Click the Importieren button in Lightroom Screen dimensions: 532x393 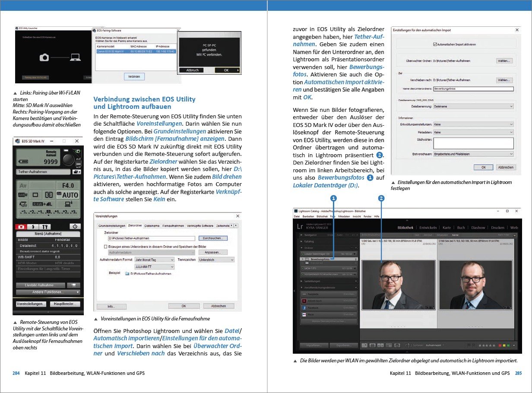coord(314,345)
